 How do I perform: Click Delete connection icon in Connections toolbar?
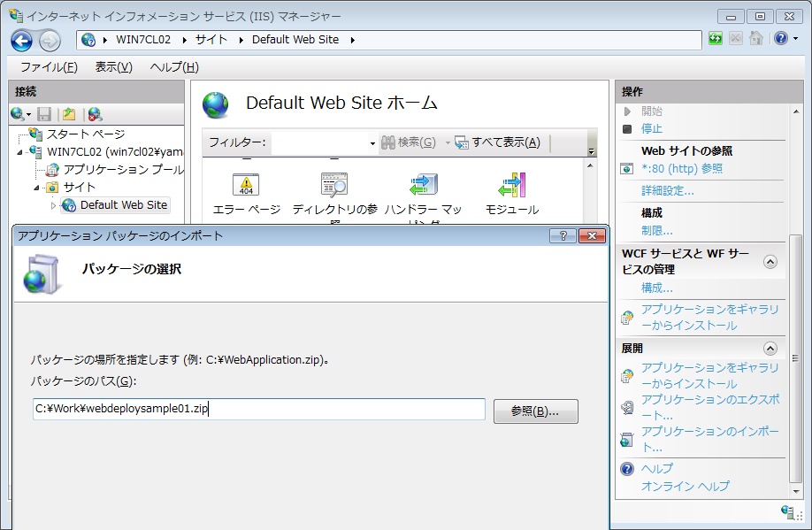point(95,114)
